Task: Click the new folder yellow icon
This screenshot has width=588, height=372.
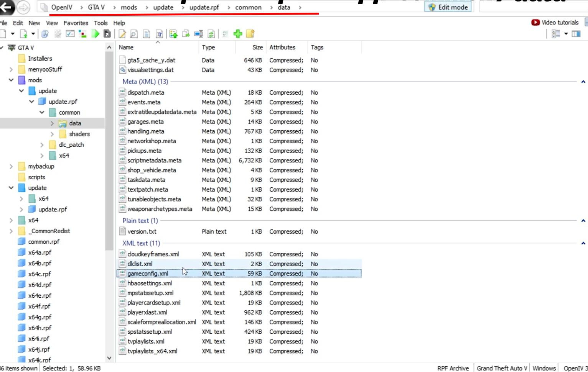Action: pyautogui.click(x=250, y=34)
